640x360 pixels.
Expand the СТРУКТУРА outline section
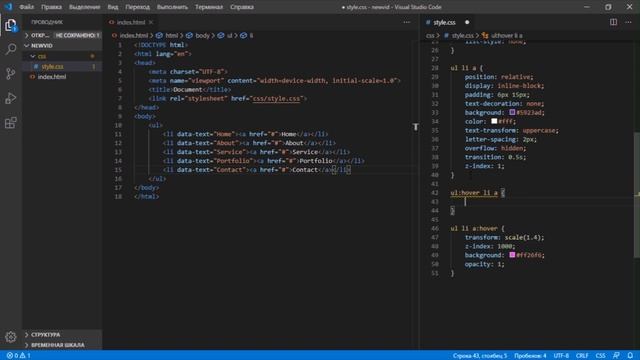point(62,335)
